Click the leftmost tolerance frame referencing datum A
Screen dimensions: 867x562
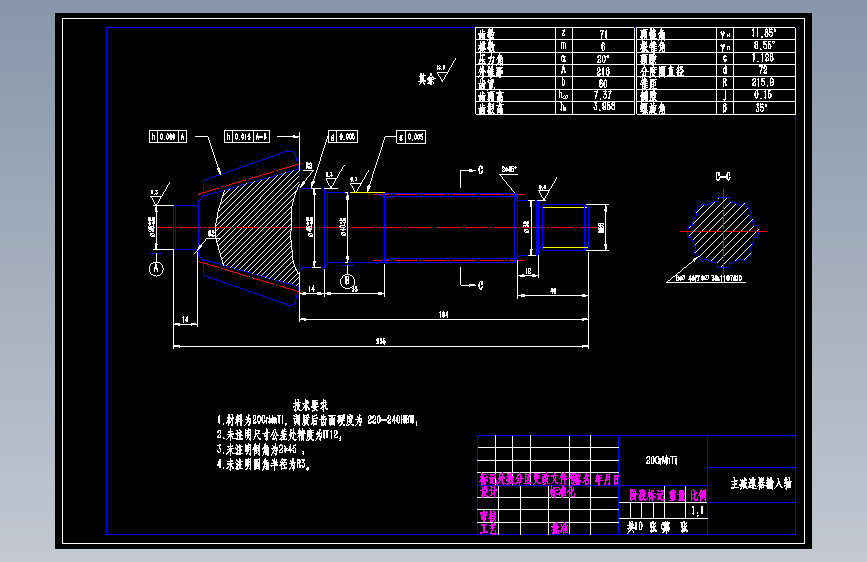(168, 136)
